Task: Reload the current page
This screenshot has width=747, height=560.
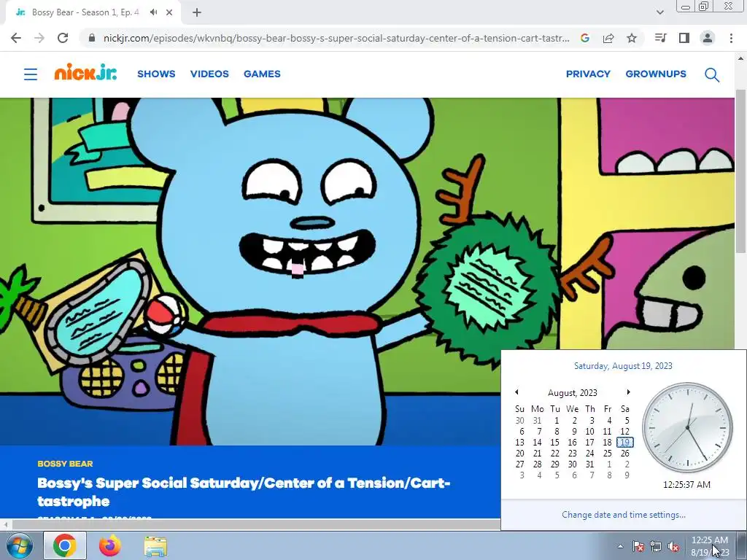Action: [x=63, y=38]
